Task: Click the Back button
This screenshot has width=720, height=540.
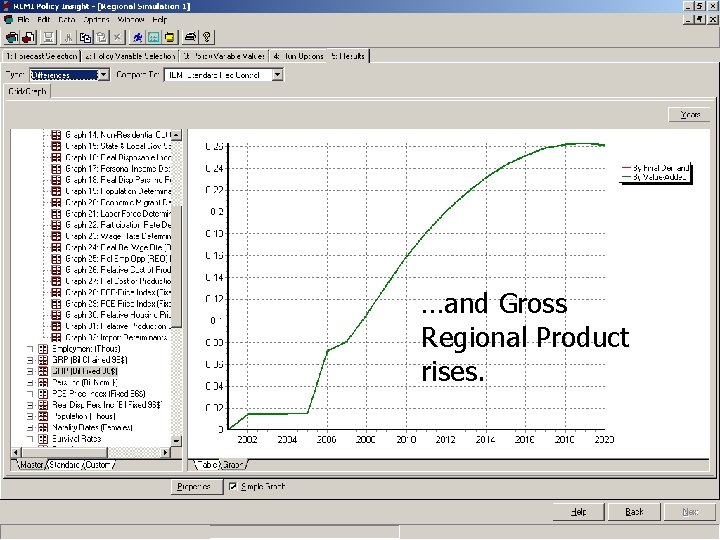Action: coord(634,512)
